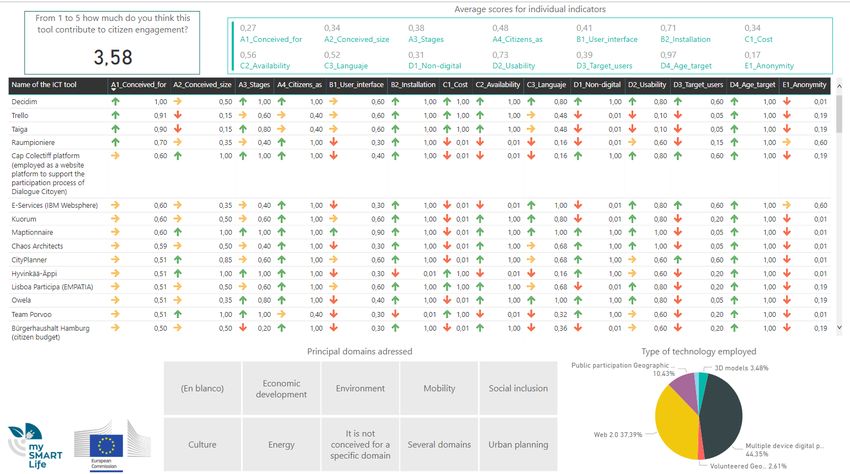The width and height of the screenshot is (850, 474).
Task: Click the green arrow in Maptionnaire's A2_Conceived_size cell
Action: (178, 232)
